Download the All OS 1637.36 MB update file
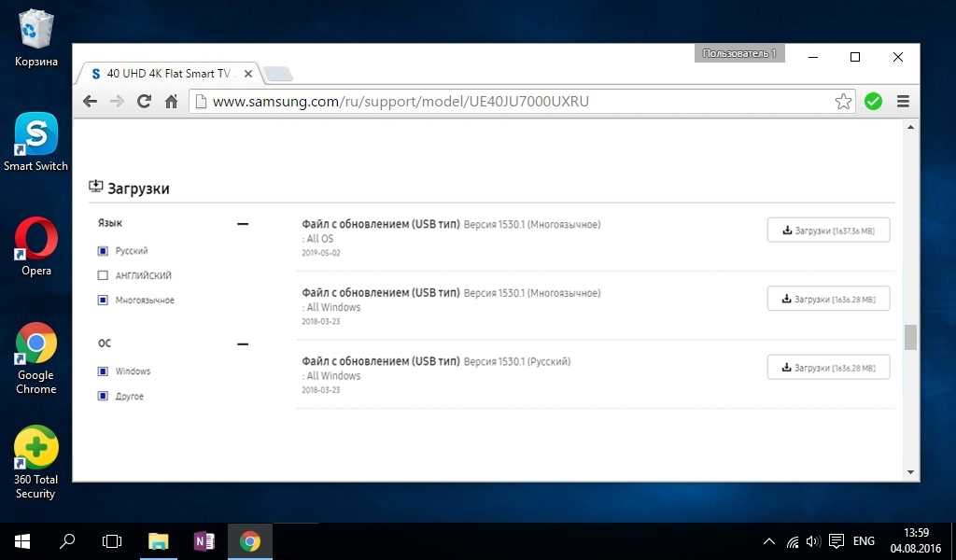Viewport: 956px width, 560px height. (x=828, y=231)
